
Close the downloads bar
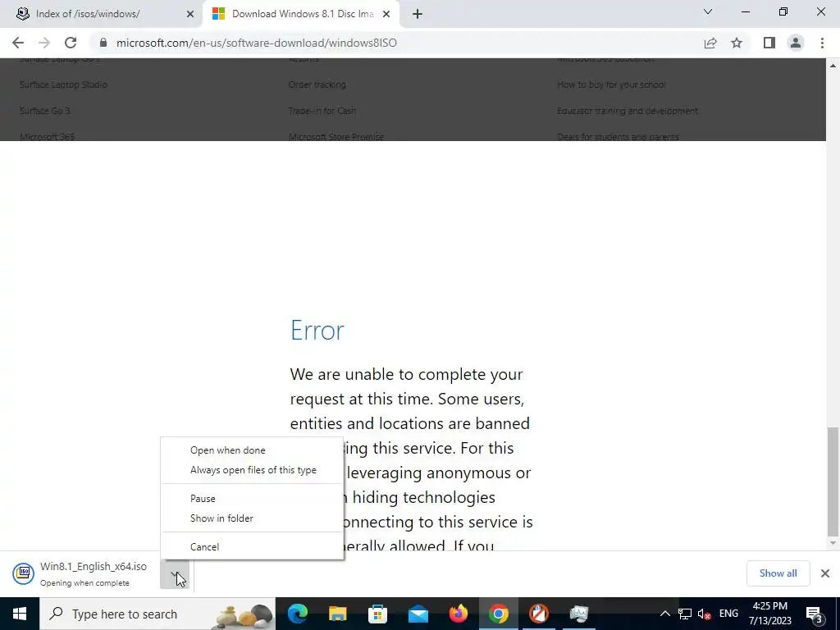pos(825,573)
